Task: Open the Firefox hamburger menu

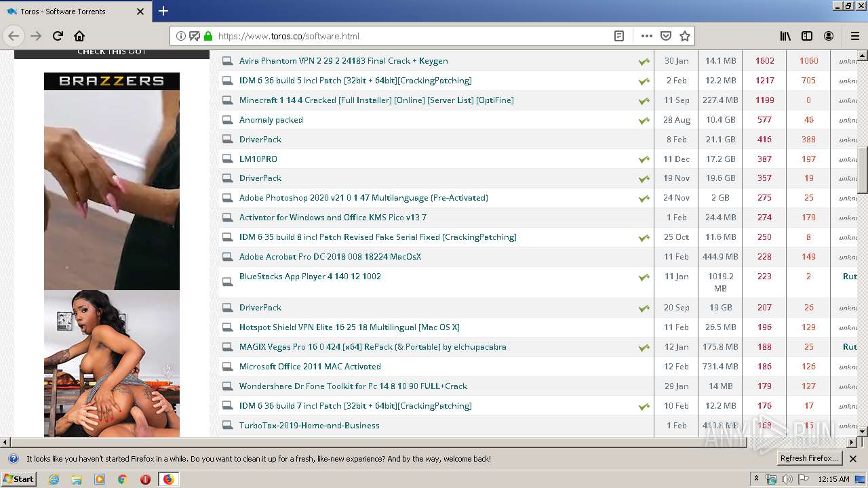Action: (x=855, y=36)
